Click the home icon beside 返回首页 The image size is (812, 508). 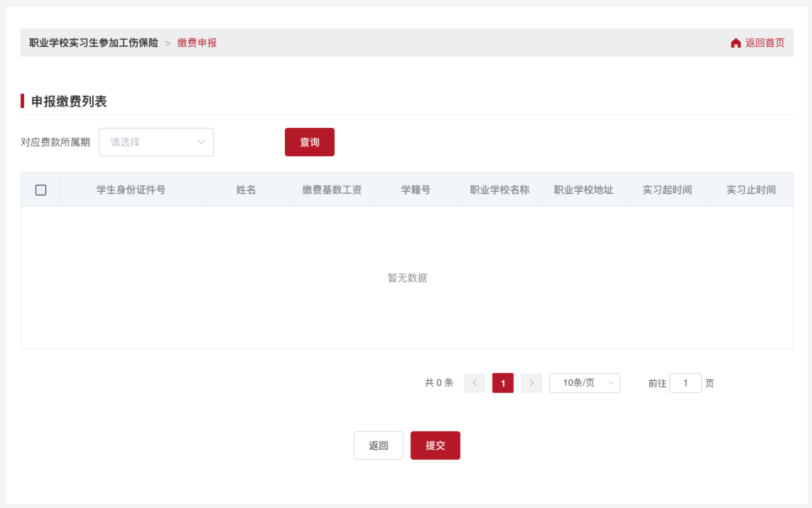click(735, 43)
